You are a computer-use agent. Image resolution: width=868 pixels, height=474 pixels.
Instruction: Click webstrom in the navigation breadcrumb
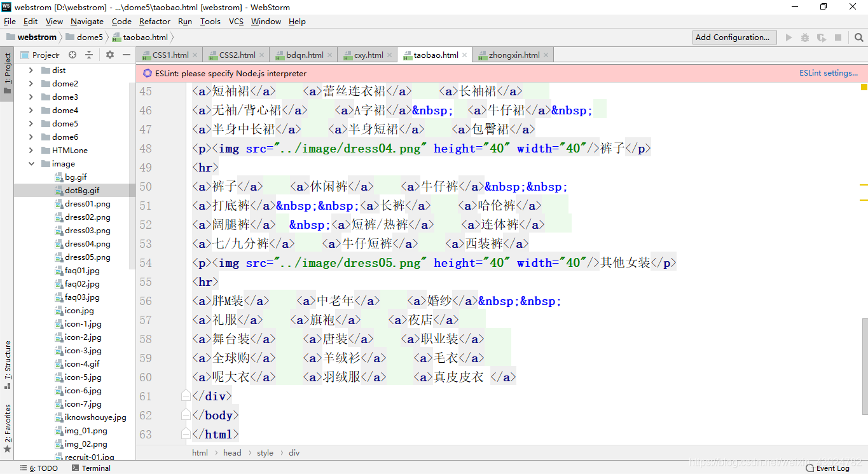click(31, 37)
